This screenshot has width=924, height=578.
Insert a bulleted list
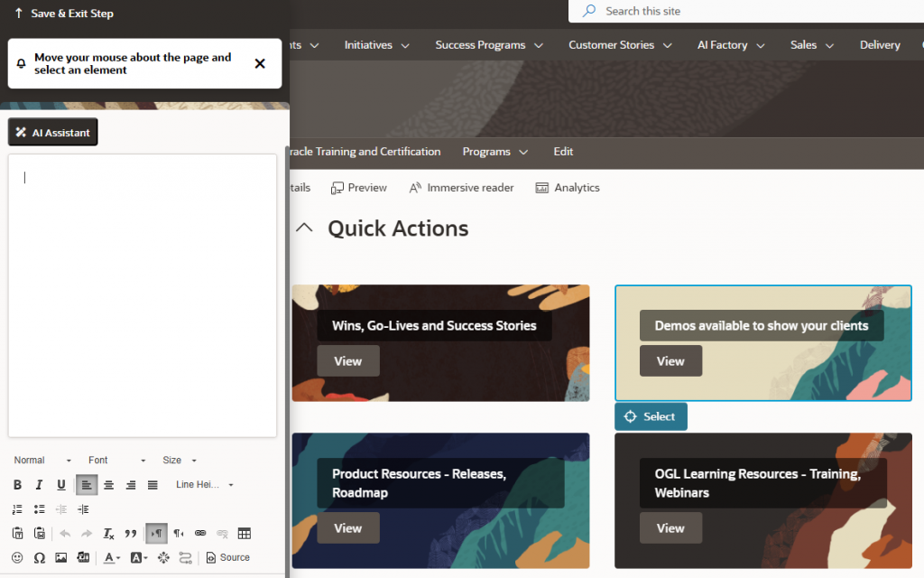(39, 509)
